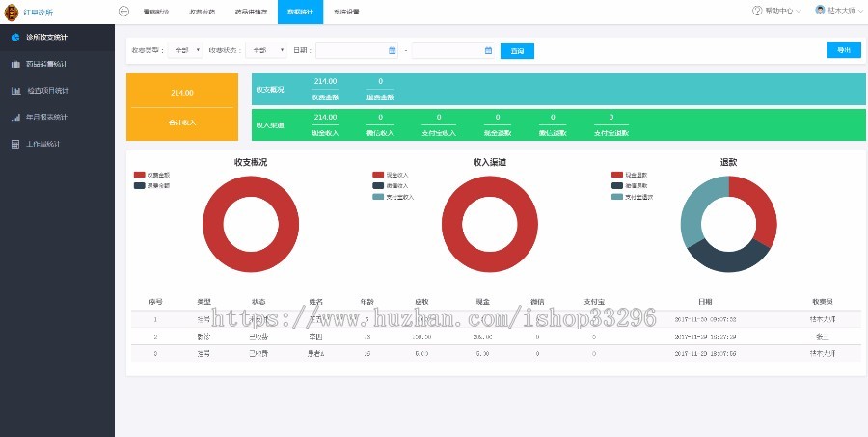Click the clinic logo icon

point(11,12)
